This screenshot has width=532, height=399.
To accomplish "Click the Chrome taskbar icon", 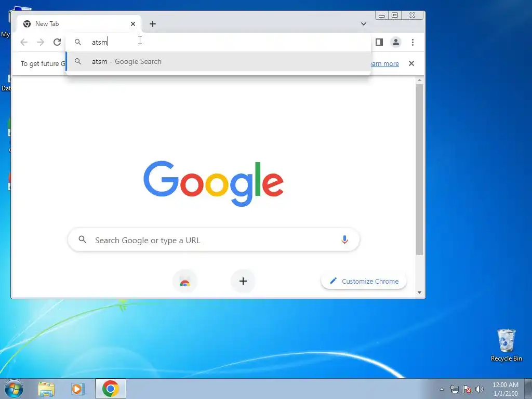I will point(111,389).
